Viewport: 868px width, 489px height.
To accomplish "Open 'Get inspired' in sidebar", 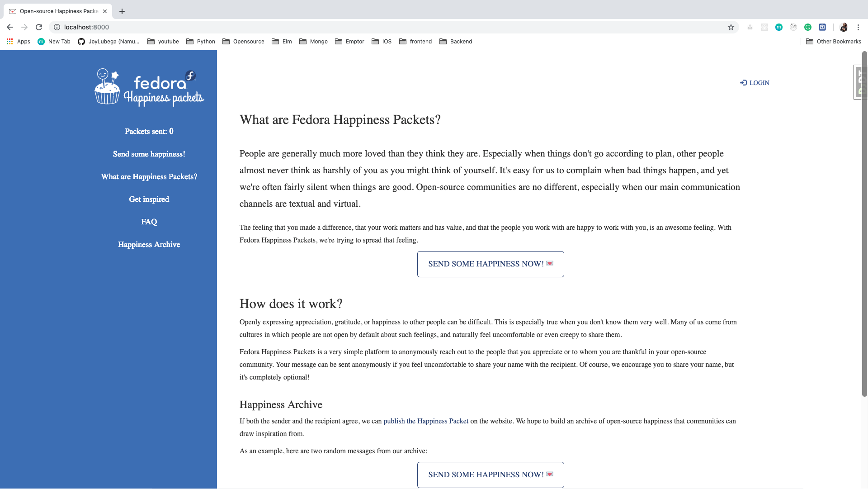I will click(x=149, y=199).
